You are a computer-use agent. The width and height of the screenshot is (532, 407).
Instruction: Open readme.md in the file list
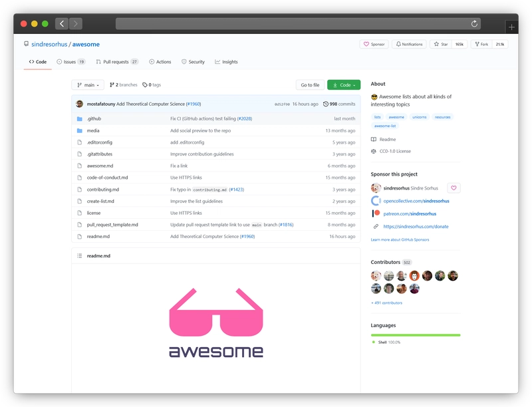point(98,236)
